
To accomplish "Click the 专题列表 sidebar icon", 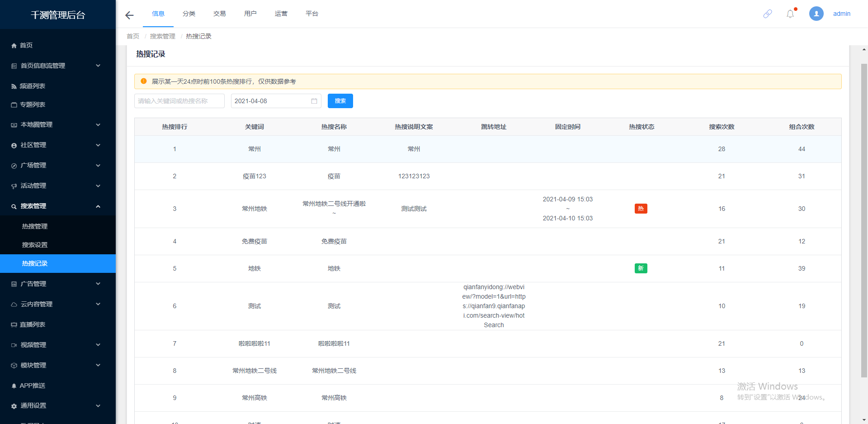I will pos(14,105).
